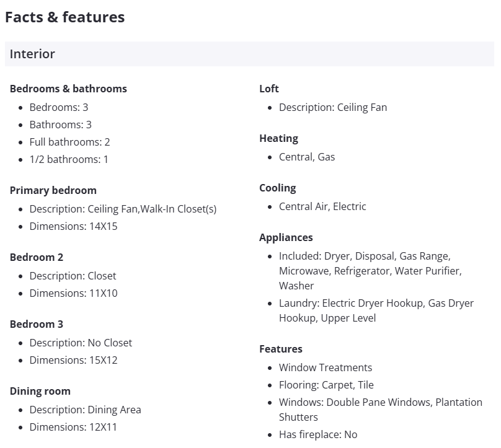Select the Dimensions: 12X11 entry
The height and width of the screenshot is (448, 501).
pyautogui.click(x=73, y=427)
